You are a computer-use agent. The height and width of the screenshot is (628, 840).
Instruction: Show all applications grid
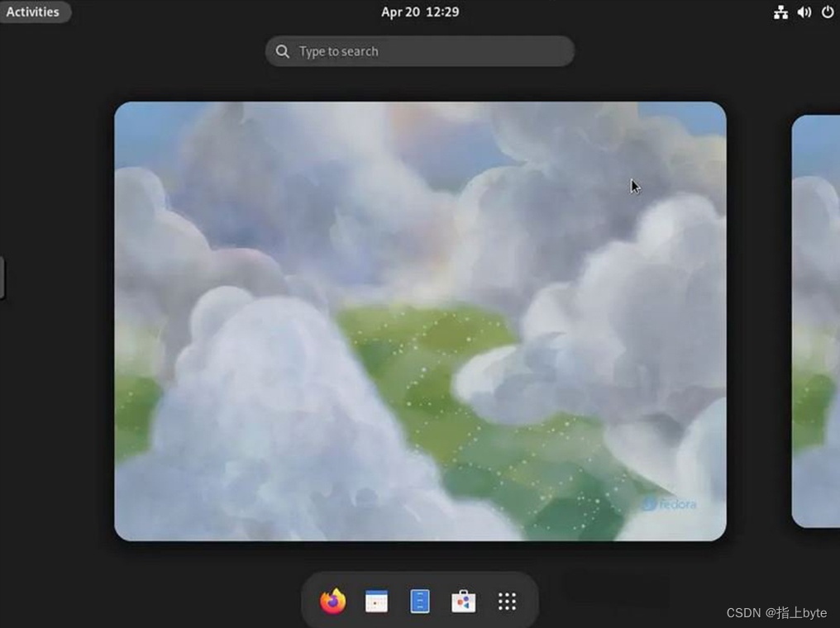(507, 602)
